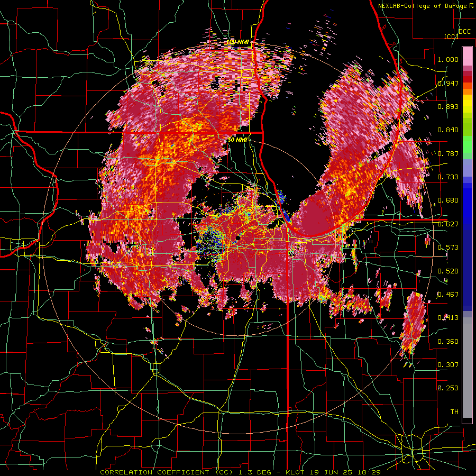
Task: Click the 0.253 color scale label
Action: tap(448, 388)
